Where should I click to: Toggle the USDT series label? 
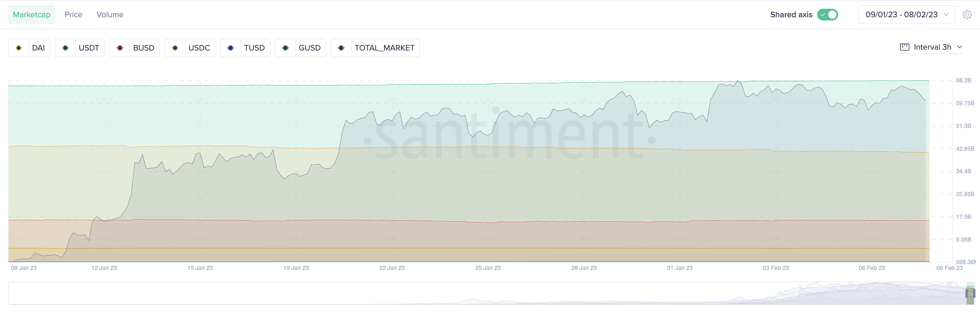(x=89, y=48)
